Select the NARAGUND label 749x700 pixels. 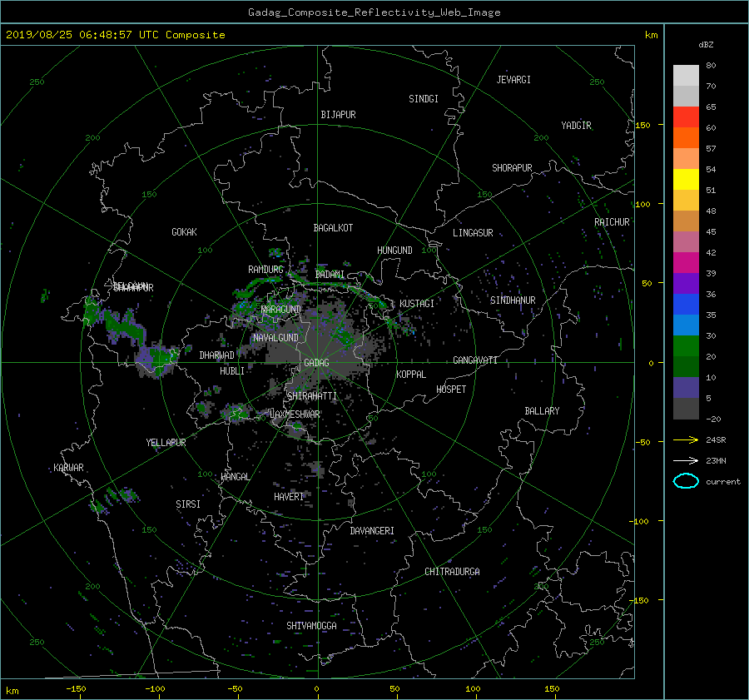(x=281, y=310)
